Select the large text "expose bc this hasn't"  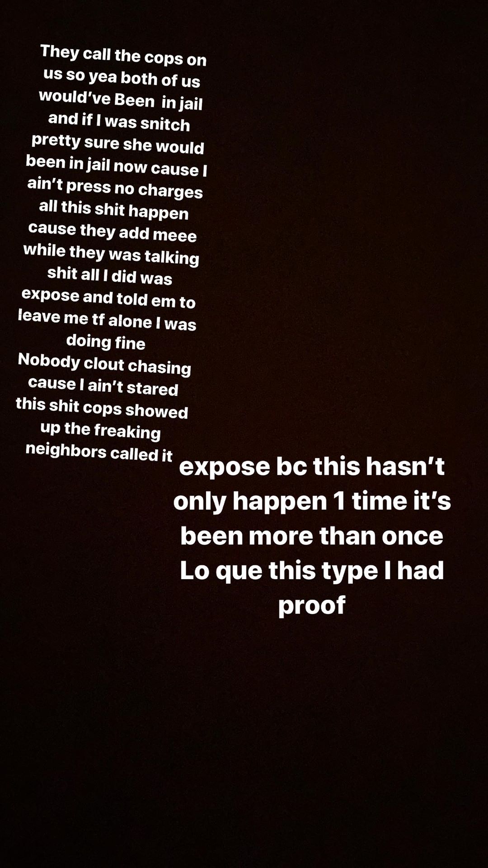click(x=312, y=467)
